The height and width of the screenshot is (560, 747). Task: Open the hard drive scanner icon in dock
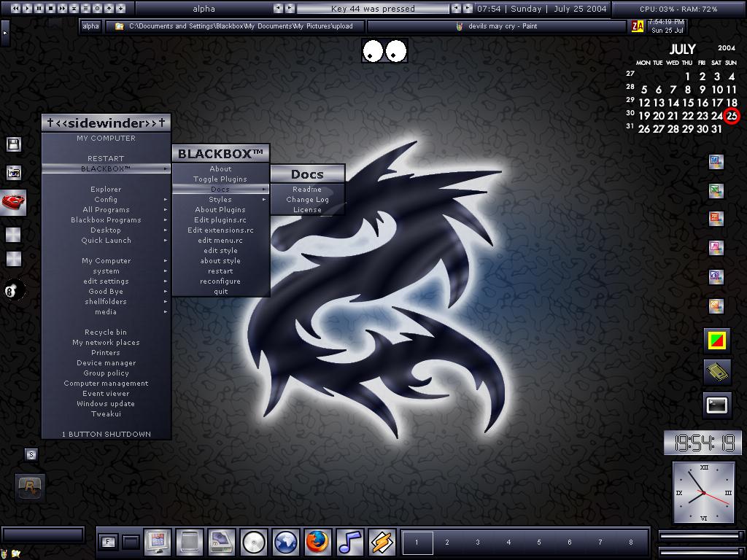pos(222,542)
